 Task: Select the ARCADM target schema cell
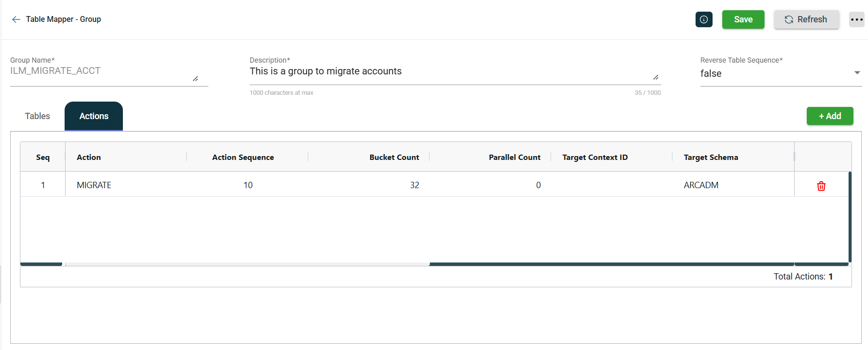point(701,185)
